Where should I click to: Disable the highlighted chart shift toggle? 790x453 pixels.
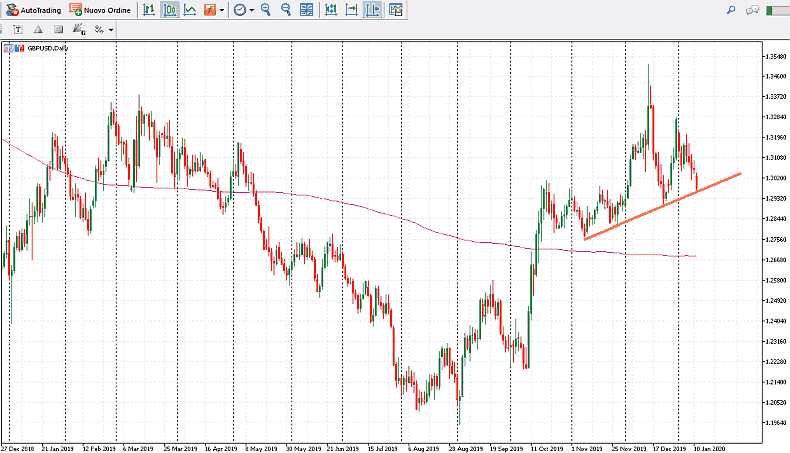pyautogui.click(x=373, y=10)
